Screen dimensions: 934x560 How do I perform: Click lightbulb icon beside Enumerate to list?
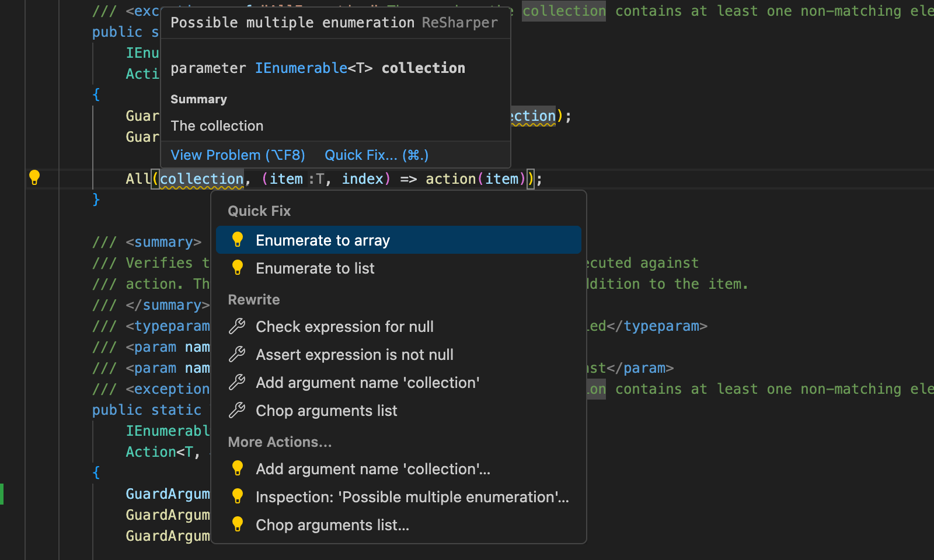pos(238,268)
